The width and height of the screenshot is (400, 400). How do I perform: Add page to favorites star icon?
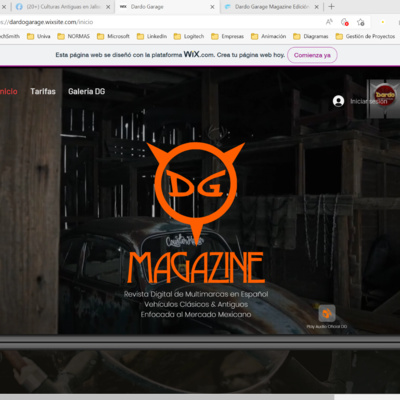[360, 22]
